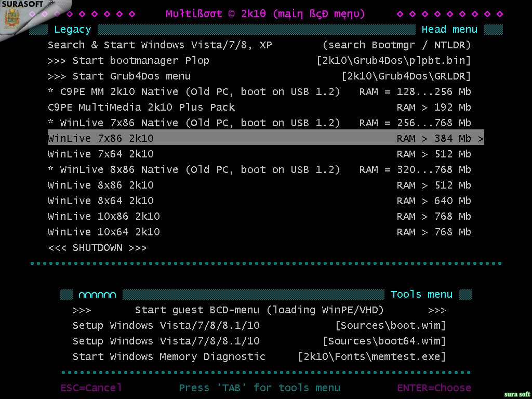
Task: Start Windows Memory Diagnostic tool
Action: coord(259,357)
